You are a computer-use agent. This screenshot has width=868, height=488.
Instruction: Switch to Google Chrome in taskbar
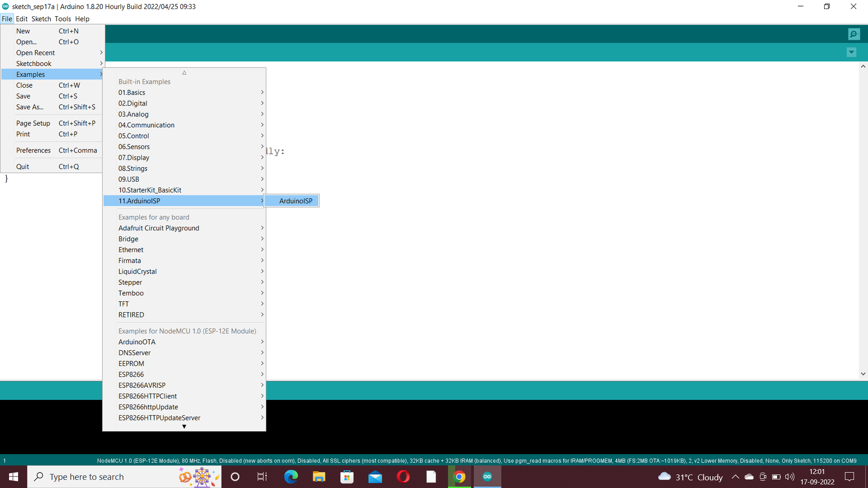459,477
